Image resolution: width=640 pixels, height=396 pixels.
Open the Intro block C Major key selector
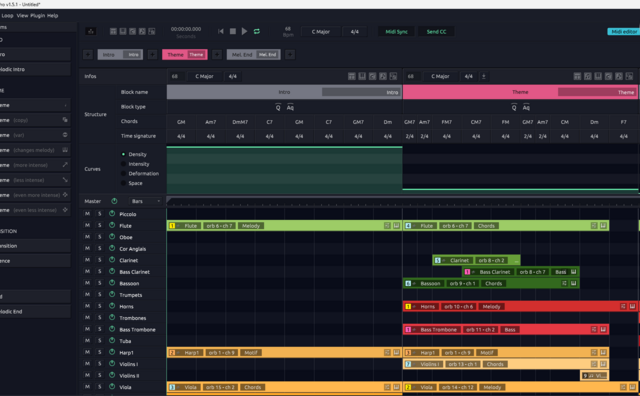[x=204, y=76]
